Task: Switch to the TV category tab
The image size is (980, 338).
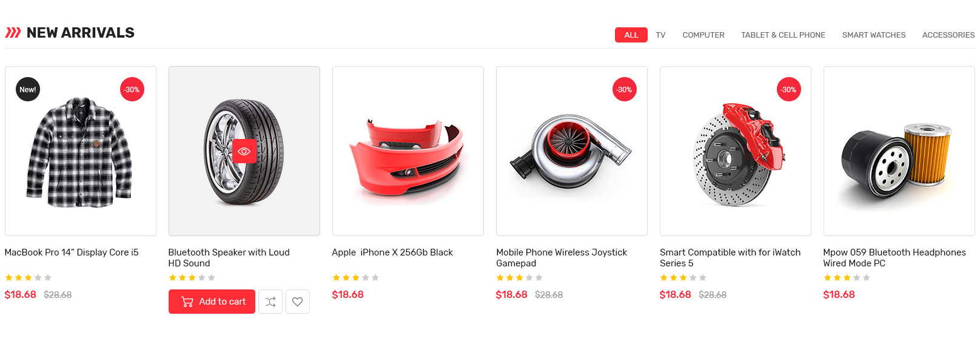Action: tap(660, 35)
